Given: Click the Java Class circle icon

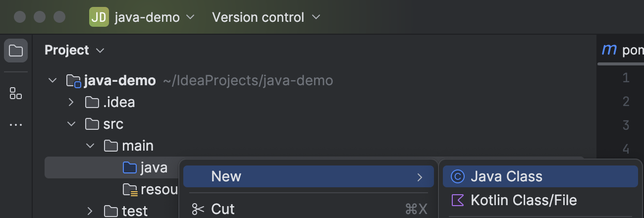Looking at the screenshot, I should point(458,177).
